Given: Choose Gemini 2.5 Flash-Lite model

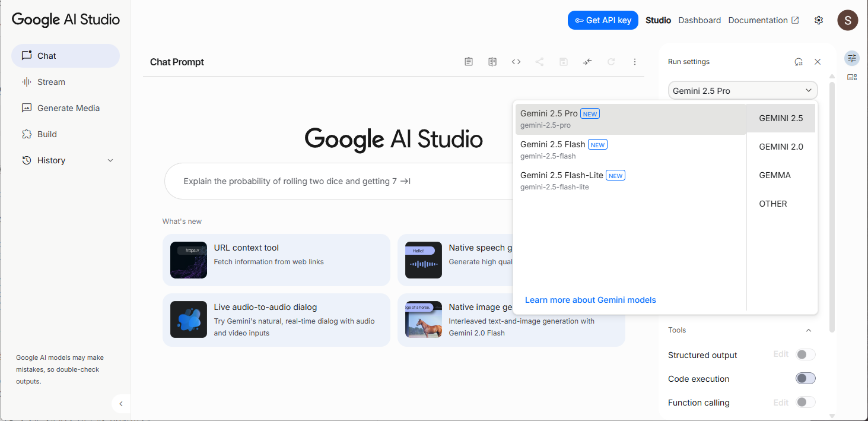Looking at the screenshot, I should (x=631, y=181).
